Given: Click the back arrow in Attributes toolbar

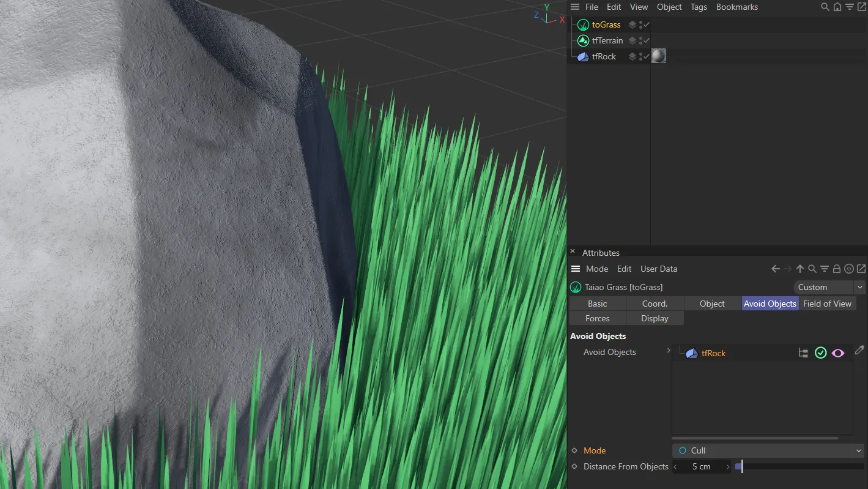Looking at the screenshot, I should [774, 268].
